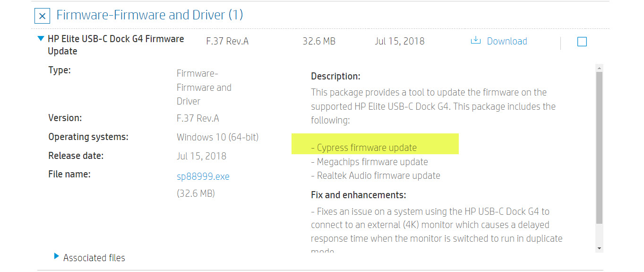
Task: Click the description panel scrollbar thumb
Action: (x=599, y=147)
